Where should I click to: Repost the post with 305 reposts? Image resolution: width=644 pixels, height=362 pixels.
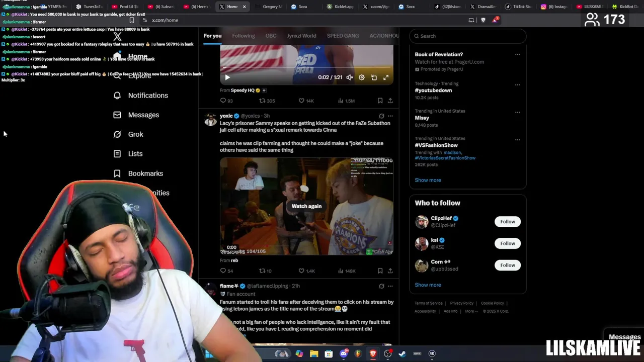pos(267,101)
